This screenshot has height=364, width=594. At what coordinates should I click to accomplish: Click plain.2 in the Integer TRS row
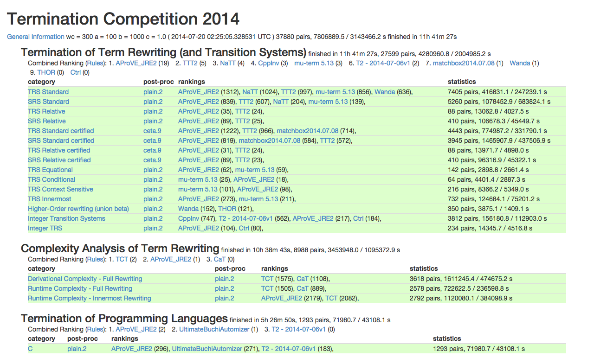click(x=153, y=228)
